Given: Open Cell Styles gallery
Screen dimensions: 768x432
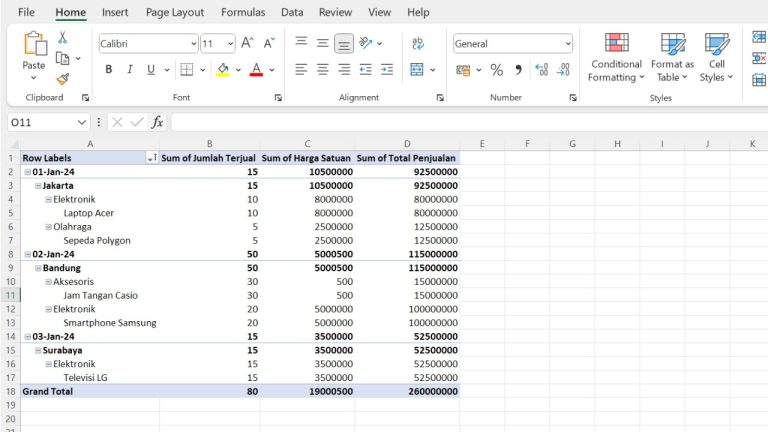Looking at the screenshot, I should click(717, 57).
